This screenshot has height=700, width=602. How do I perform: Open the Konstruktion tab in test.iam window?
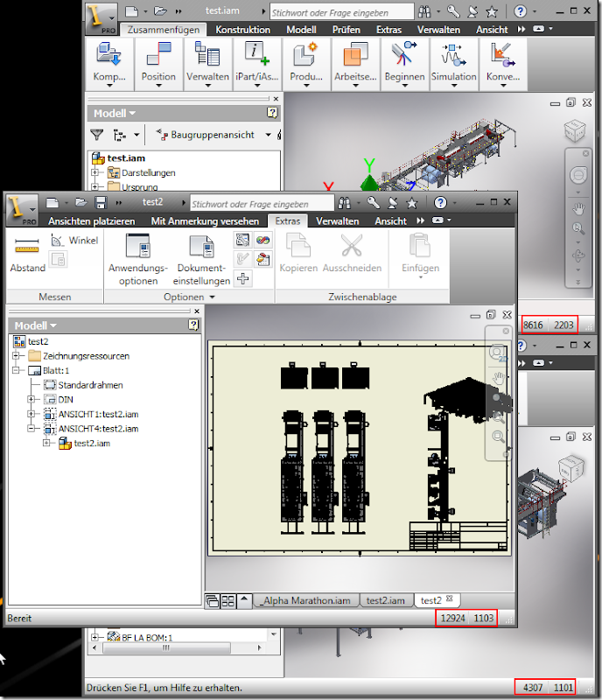pyautogui.click(x=243, y=30)
